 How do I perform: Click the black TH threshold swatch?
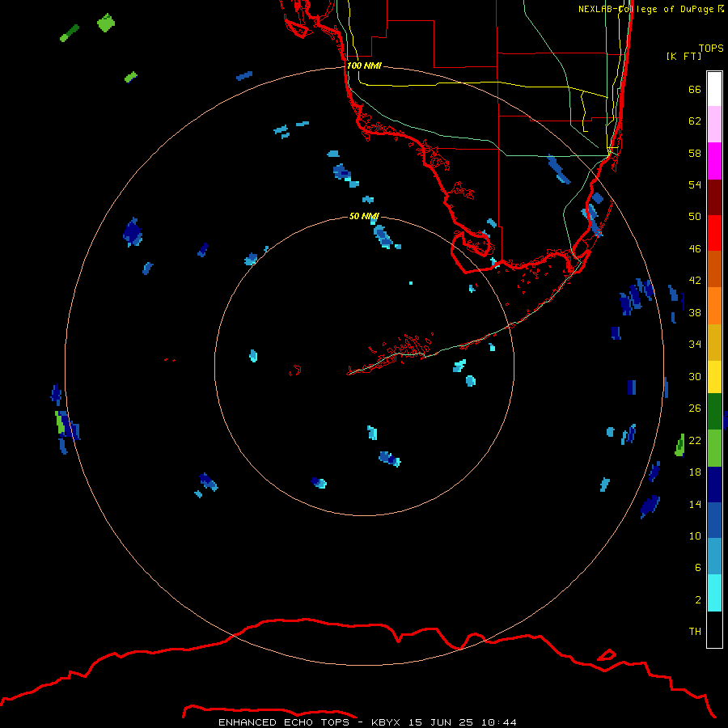coord(714,629)
